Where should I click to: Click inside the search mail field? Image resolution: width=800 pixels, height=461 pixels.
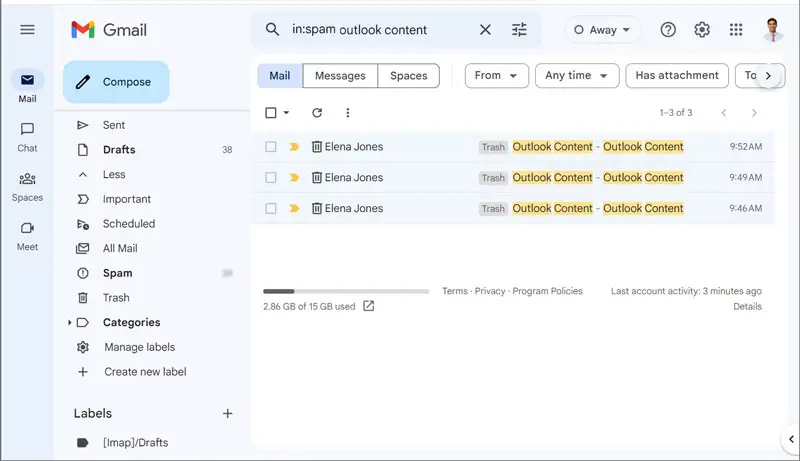click(380, 30)
